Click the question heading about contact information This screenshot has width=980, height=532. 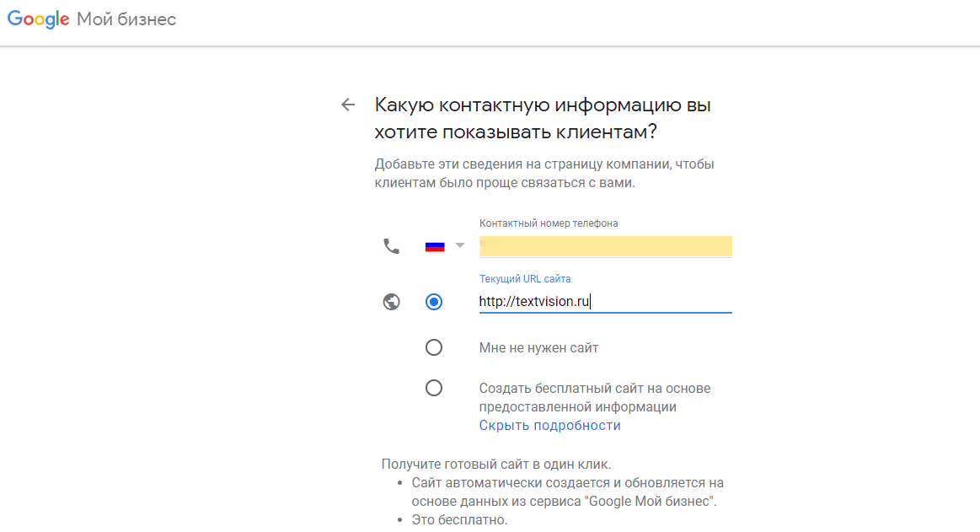pyautogui.click(x=542, y=118)
